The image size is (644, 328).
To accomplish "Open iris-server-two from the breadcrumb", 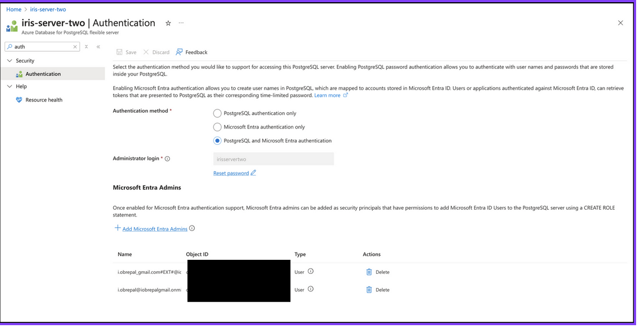I will [48, 9].
